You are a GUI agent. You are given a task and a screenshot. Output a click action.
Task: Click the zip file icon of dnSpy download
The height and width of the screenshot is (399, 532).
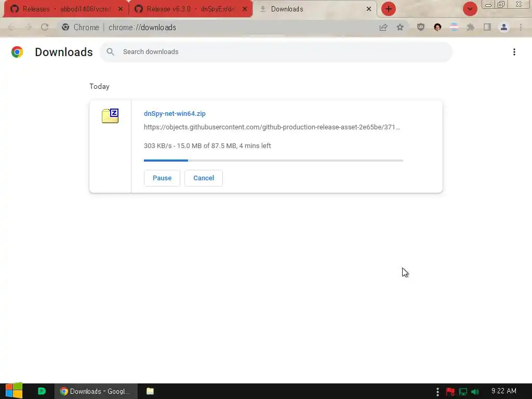[x=110, y=116]
